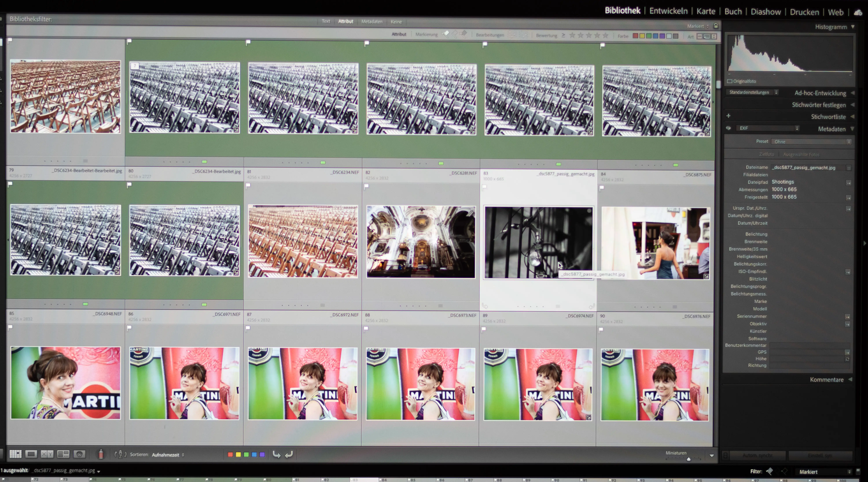Open toolbar content dropdown triangle
This screenshot has height=482, width=868.
pos(712,455)
